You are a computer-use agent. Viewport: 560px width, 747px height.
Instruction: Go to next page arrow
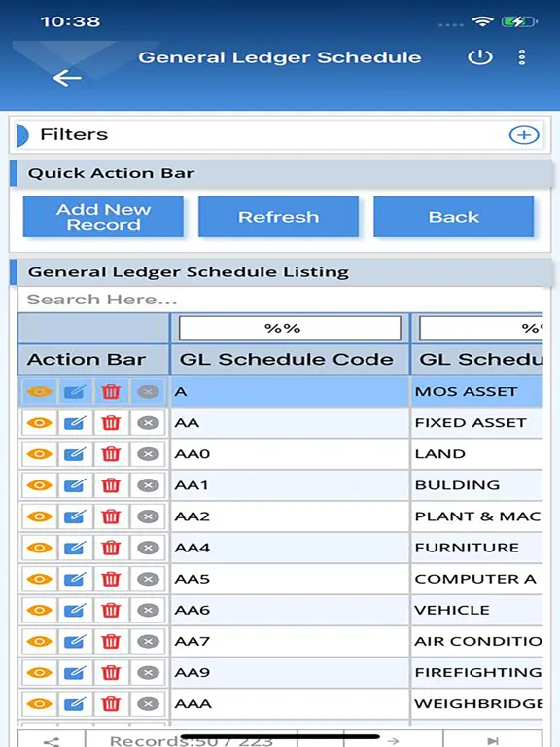click(x=393, y=741)
